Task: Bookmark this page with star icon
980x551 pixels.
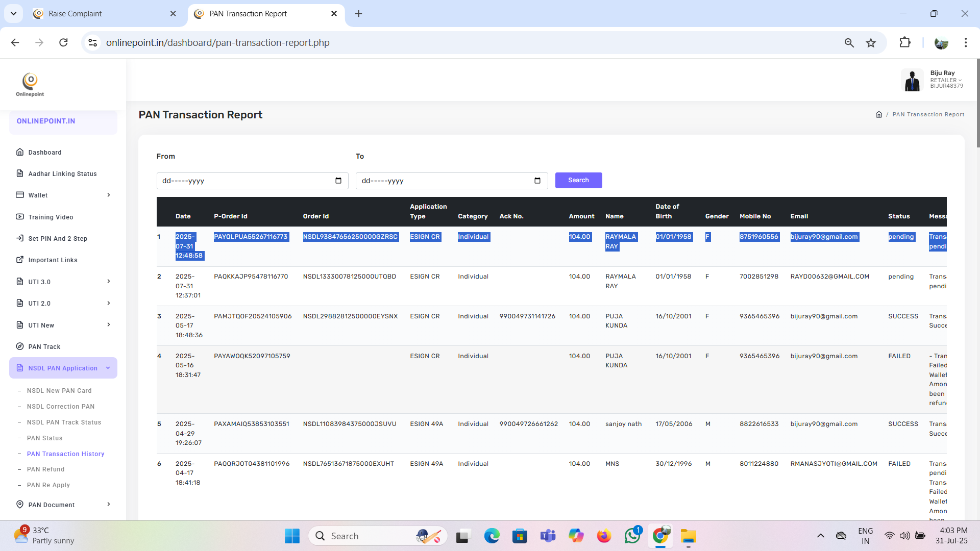Action: pyautogui.click(x=871, y=43)
